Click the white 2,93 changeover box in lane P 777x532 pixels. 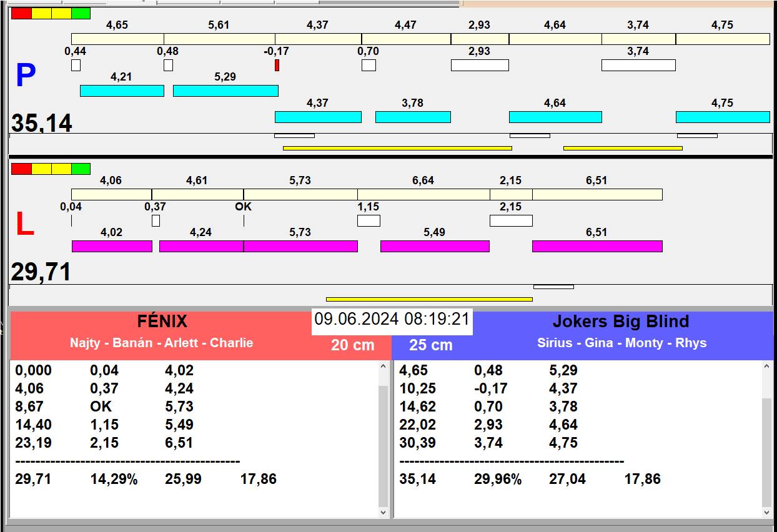coord(480,65)
